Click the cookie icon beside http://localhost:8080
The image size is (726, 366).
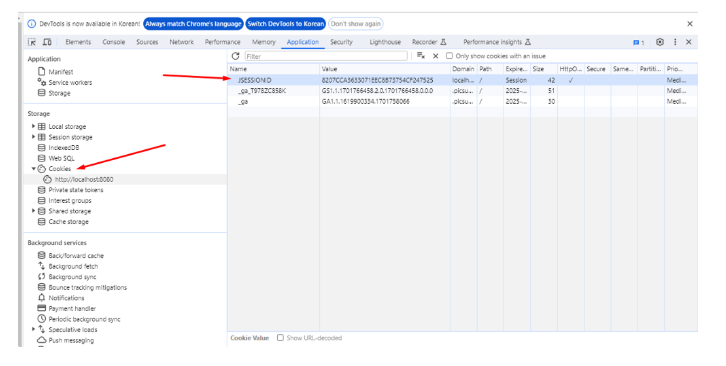click(x=47, y=179)
